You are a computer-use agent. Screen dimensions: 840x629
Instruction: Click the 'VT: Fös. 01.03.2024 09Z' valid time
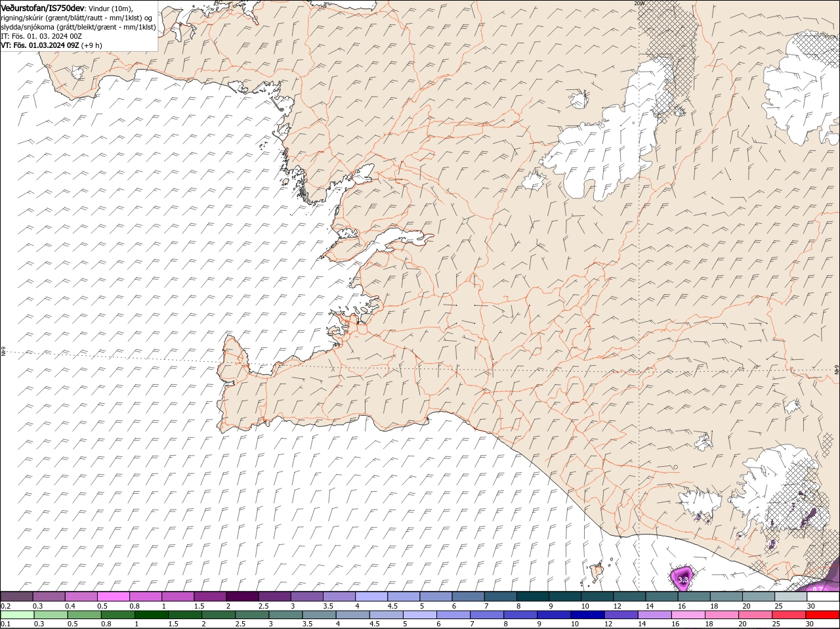coord(40,45)
